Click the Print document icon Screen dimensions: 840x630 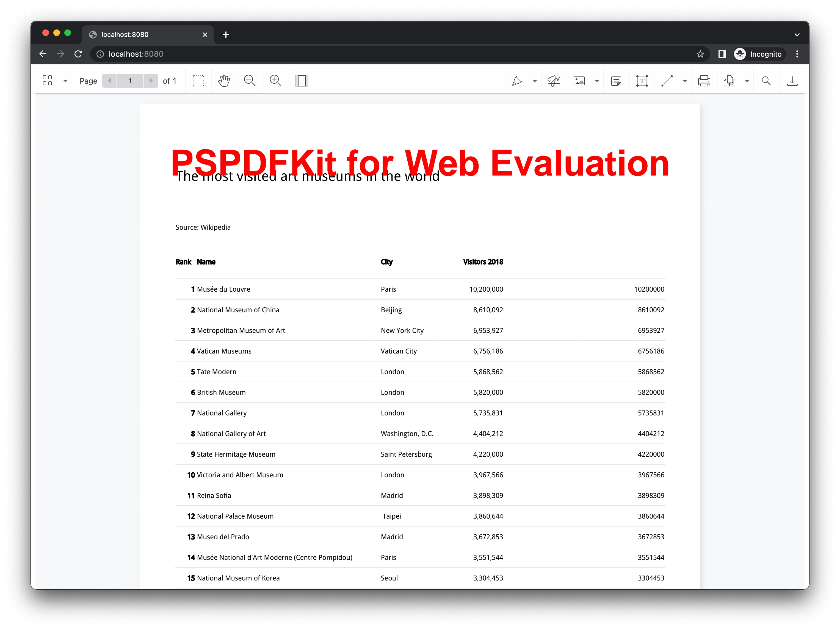tap(704, 81)
